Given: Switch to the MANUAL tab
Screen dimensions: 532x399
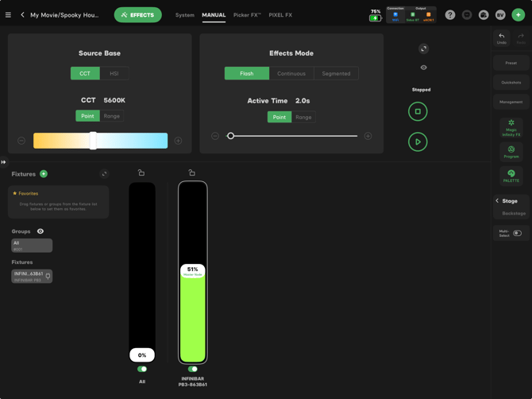Looking at the screenshot, I should 214,15.
